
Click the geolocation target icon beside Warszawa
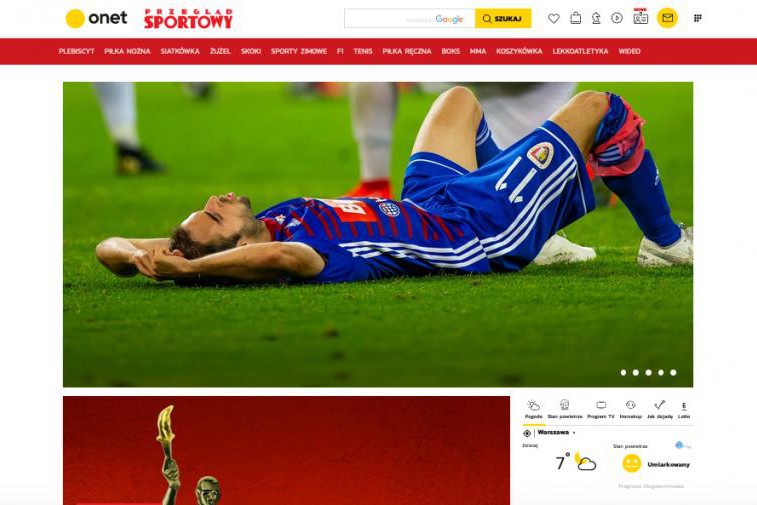(x=527, y=433)
